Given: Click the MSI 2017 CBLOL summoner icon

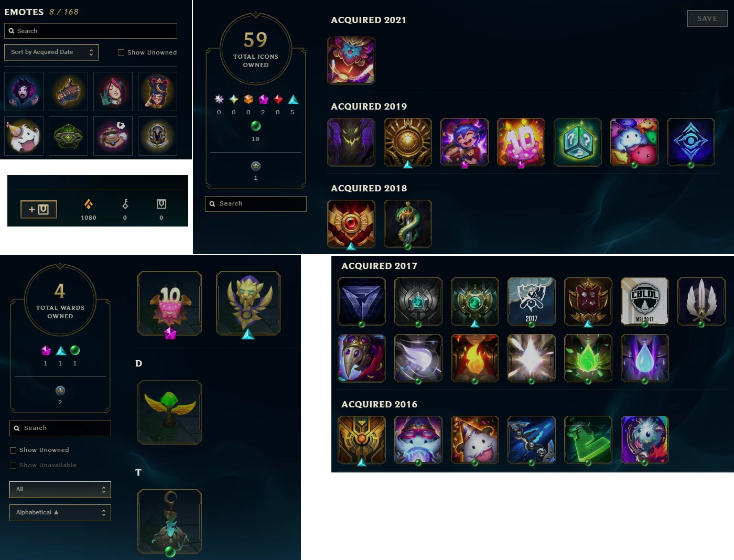Looking at the screenshot, I should tap(645, 301).
